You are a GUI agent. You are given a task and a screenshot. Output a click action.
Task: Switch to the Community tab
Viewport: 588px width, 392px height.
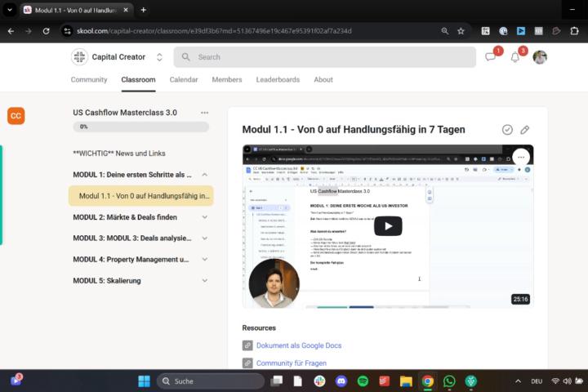tap(89, 79)
